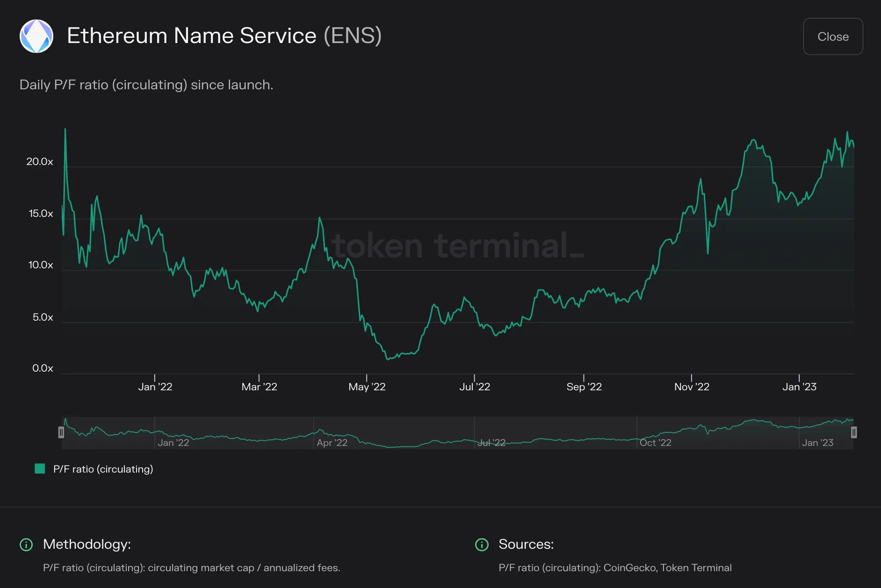This screenshot has width=881, height=588.
Task: Click the Close button
Action: click(x=833, y=36)
